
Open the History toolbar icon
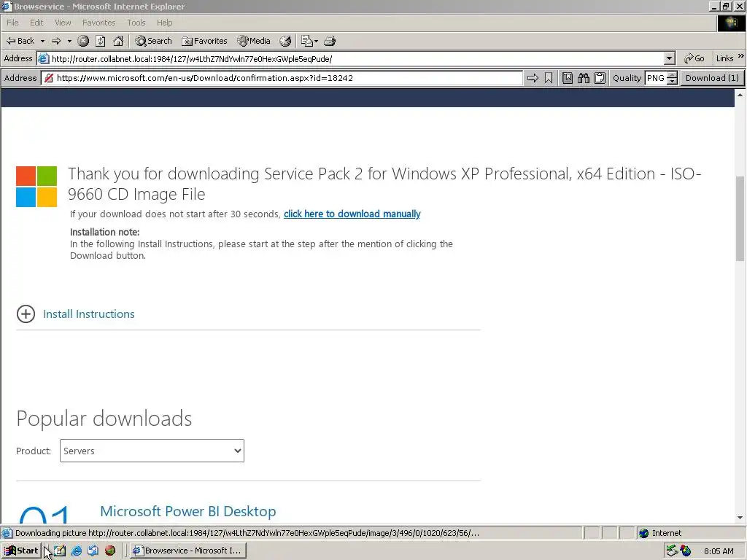(x=285, y=41)
